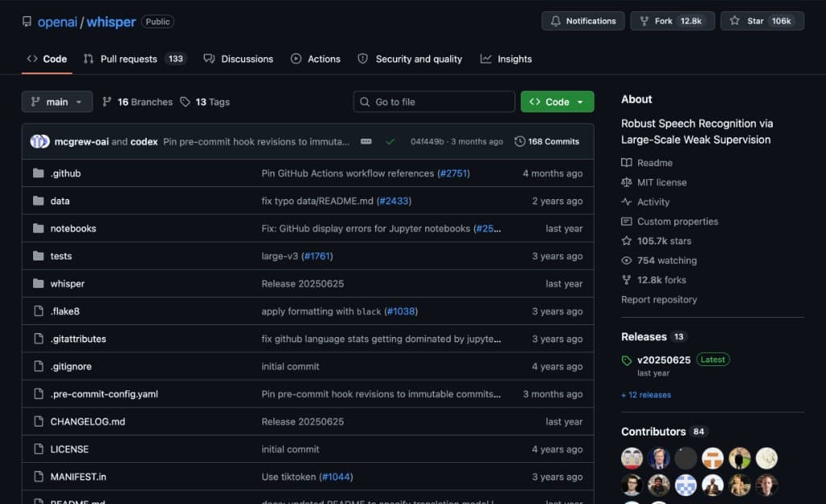Screen dimensions: 826x504
Task: Click the note icon beside Custom properties
Action: pyautogui.click(x=626, y=221)
